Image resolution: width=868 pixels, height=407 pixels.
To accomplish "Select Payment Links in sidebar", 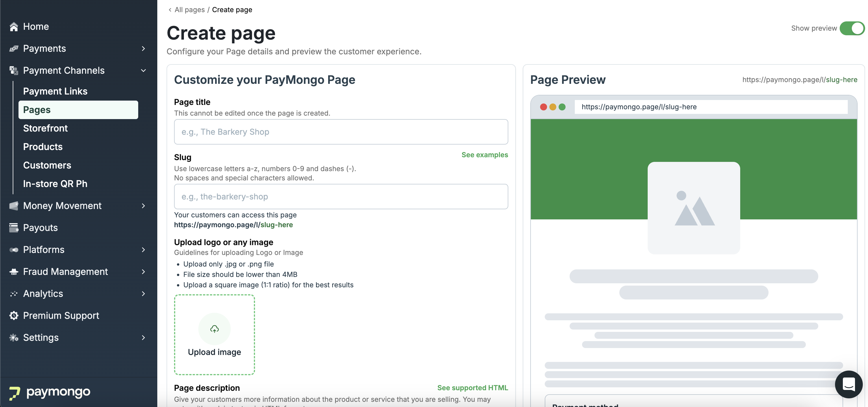I will pyautogui.click(x=55, y=91).
